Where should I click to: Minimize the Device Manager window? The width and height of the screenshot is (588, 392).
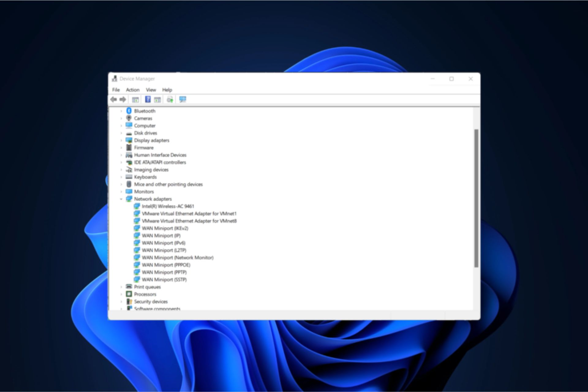(433, 79)
